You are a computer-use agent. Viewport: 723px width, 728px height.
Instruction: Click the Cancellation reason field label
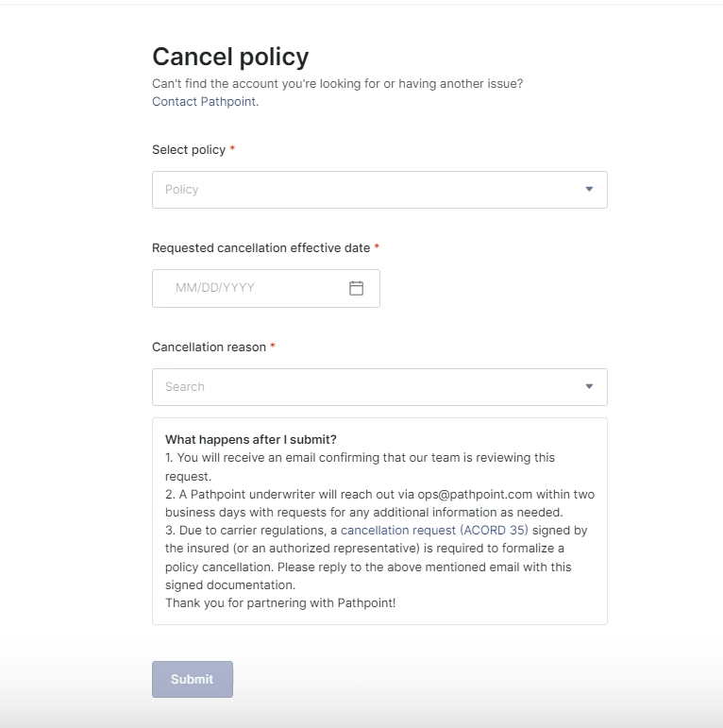(x=209, y=347)
